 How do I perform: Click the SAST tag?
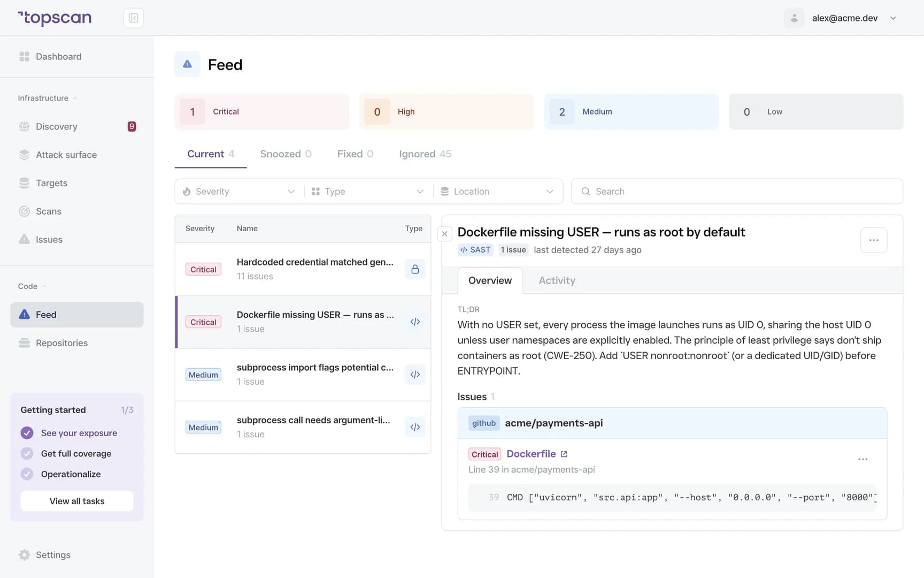point(475,250)
